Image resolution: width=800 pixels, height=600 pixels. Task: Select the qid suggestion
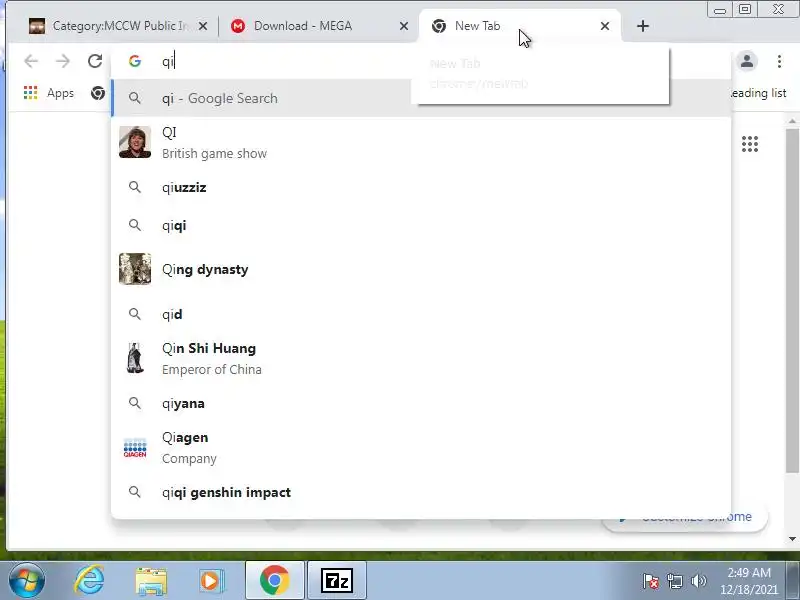pos(421,314)
